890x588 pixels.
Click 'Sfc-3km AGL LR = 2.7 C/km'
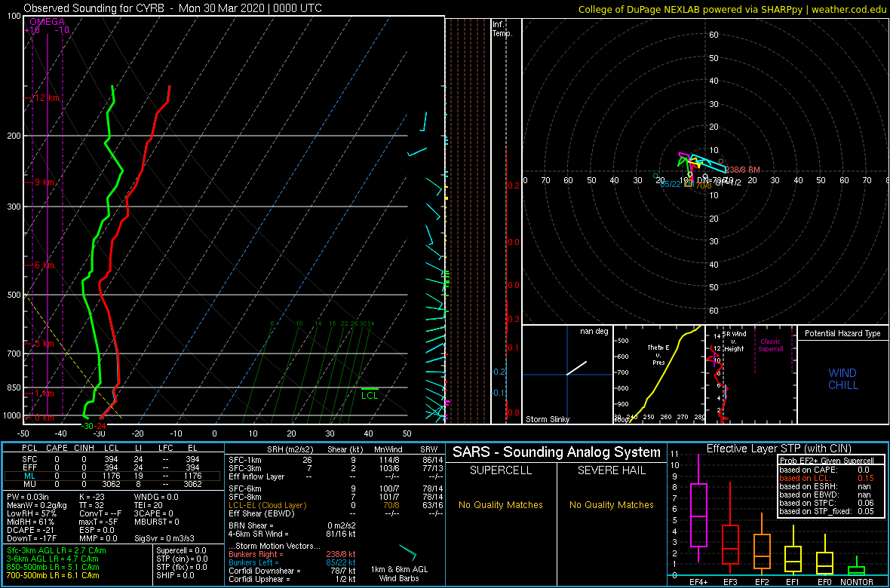pyautogui.click(x=57, y=550)
